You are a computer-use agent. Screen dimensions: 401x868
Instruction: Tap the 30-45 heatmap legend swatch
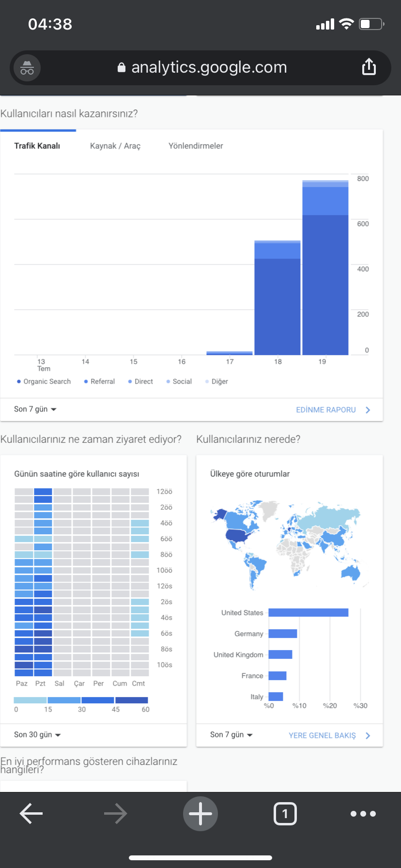(x=98, y=700)
